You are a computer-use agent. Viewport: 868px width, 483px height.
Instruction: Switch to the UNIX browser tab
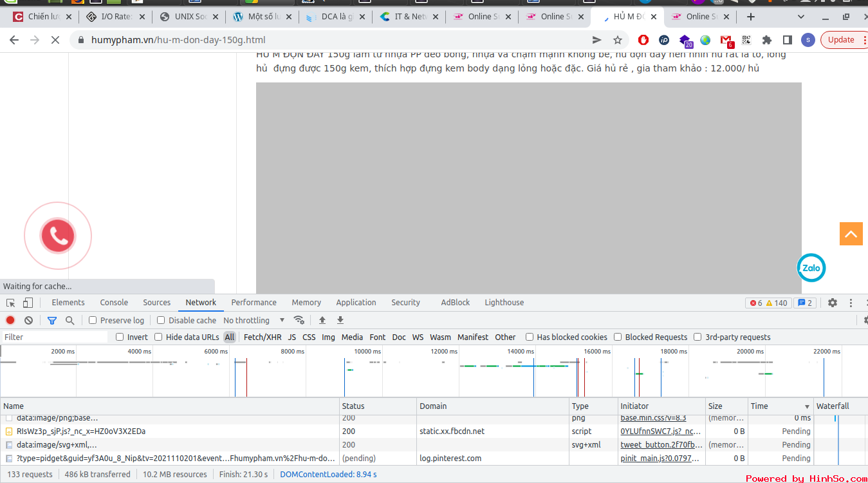[189, 17]
